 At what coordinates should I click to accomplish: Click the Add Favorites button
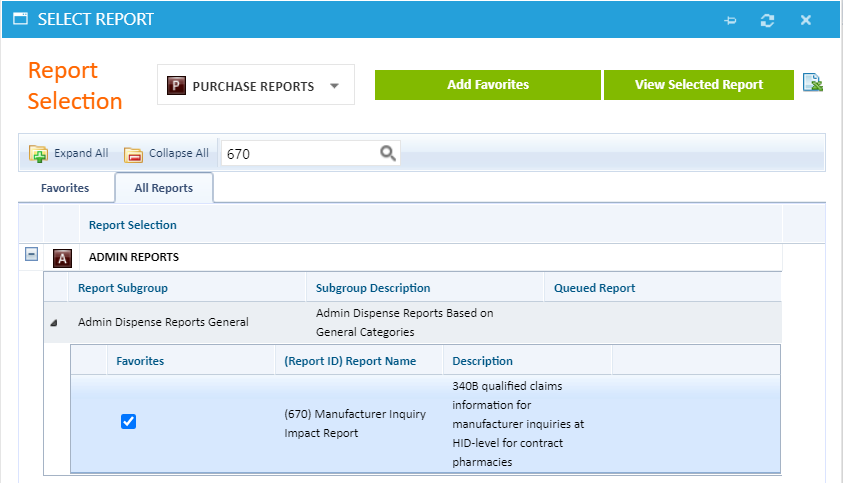click(x=488, y=84)
